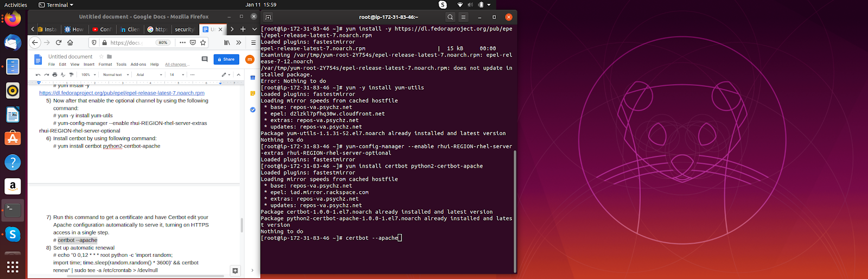Hide the Docs menus with up chevron
Screen dimensions: 868x279
[239, 74]
